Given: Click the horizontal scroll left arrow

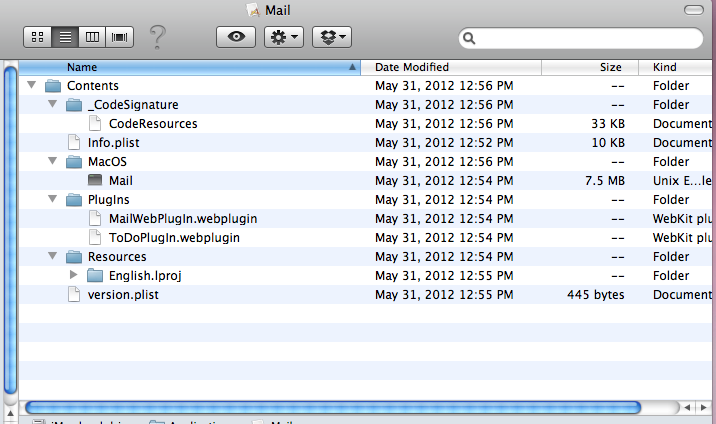Looking at the screenshot, I should pos(687,408).
